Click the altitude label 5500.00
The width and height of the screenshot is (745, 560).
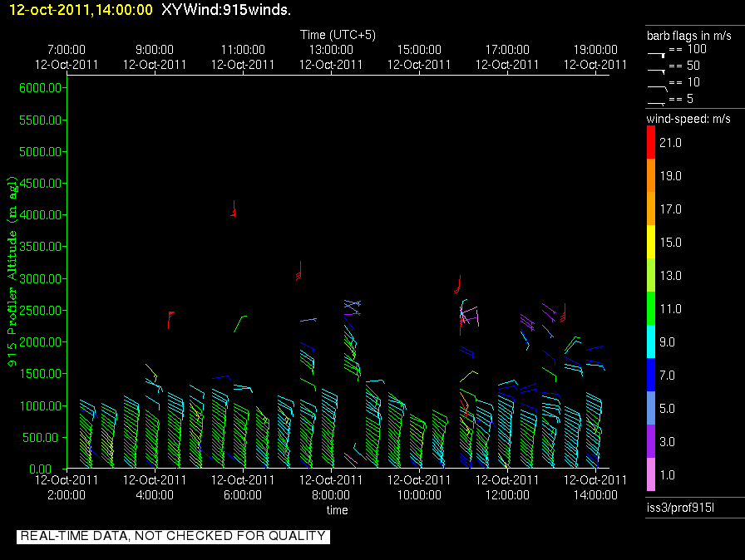click(x=41, y=120)
